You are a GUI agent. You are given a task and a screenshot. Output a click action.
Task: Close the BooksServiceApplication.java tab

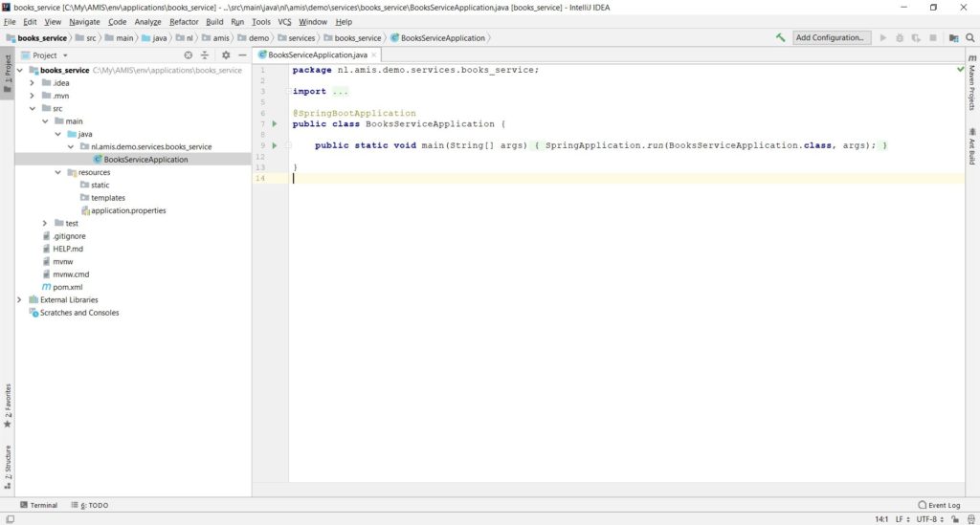click(x=374, y=55)
